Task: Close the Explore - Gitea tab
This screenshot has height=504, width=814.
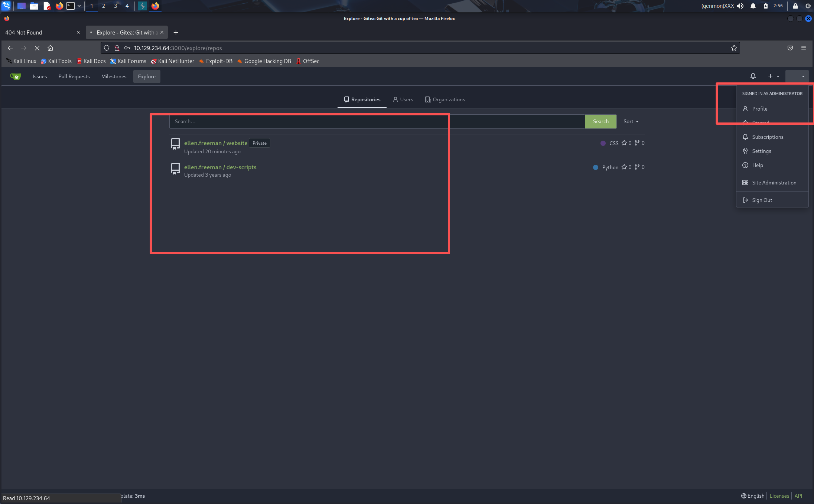Action: pos(162,32)
